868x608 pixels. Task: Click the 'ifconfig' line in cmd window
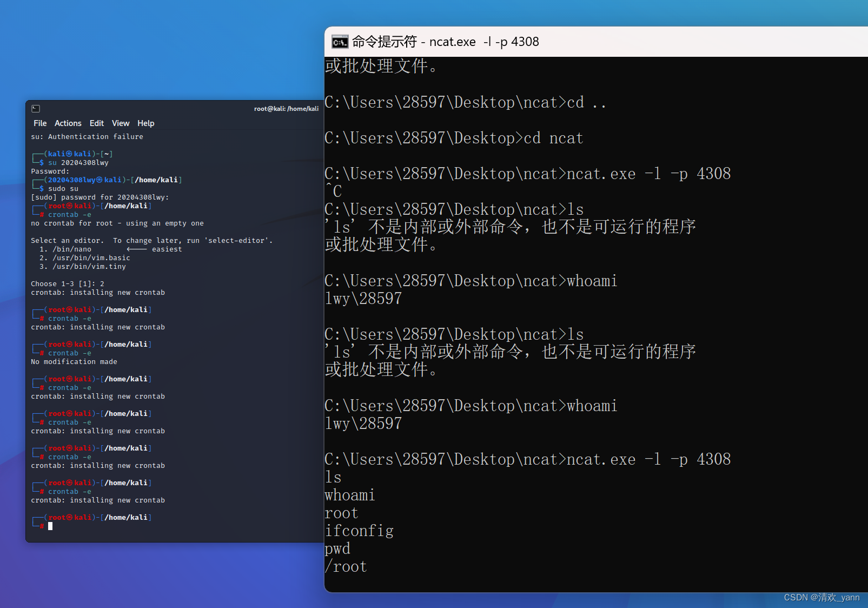tap(359, 531)
